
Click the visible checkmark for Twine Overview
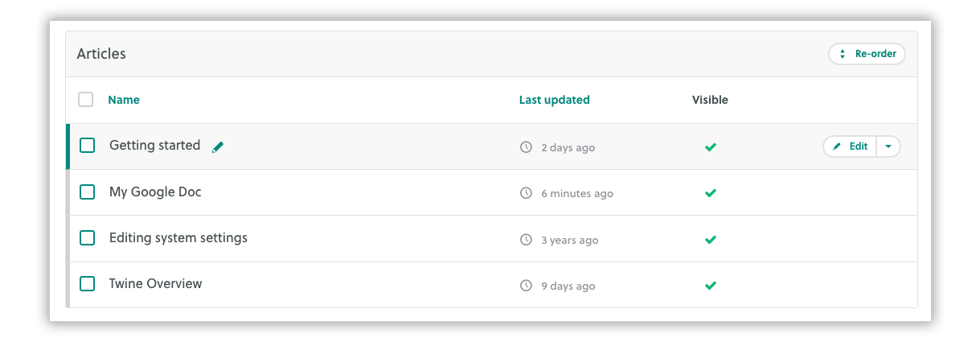click(x=711, y=286)
